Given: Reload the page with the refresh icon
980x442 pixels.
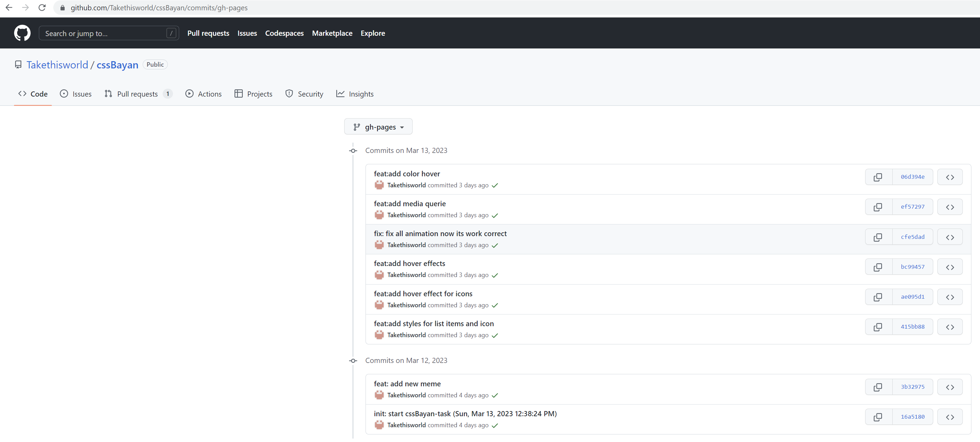Looking at the screenshot, I should (42, 7).
